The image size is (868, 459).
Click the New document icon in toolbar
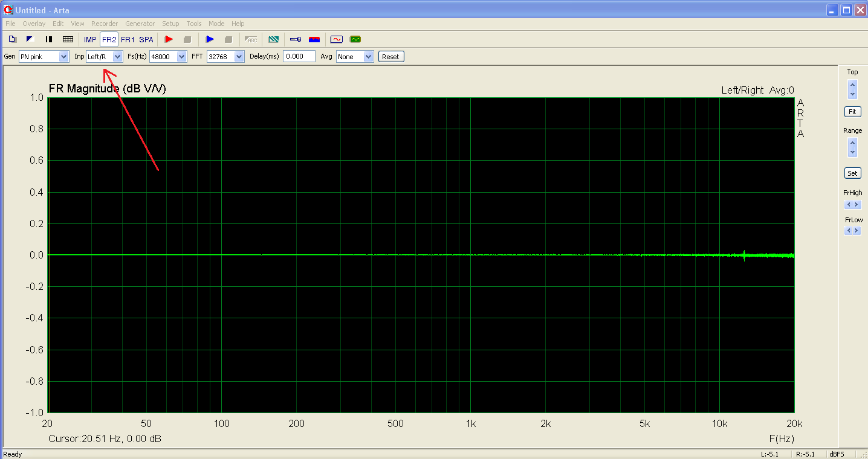click(12, 39)
